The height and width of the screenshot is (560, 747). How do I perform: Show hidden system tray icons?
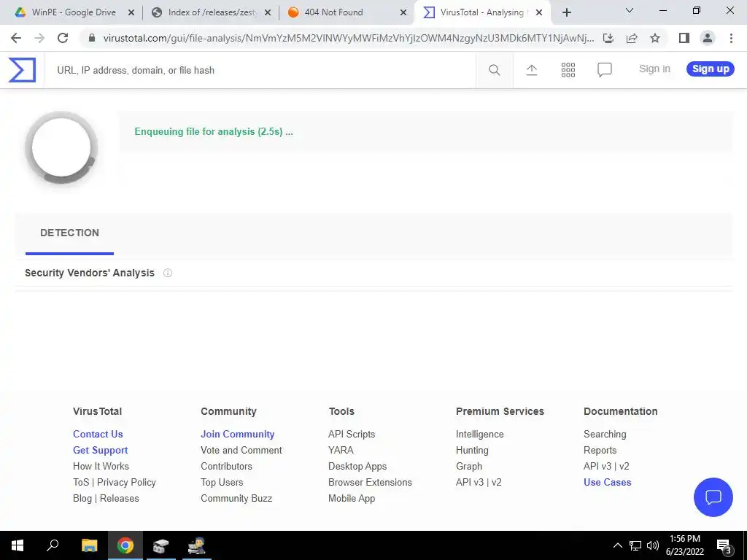617,545
